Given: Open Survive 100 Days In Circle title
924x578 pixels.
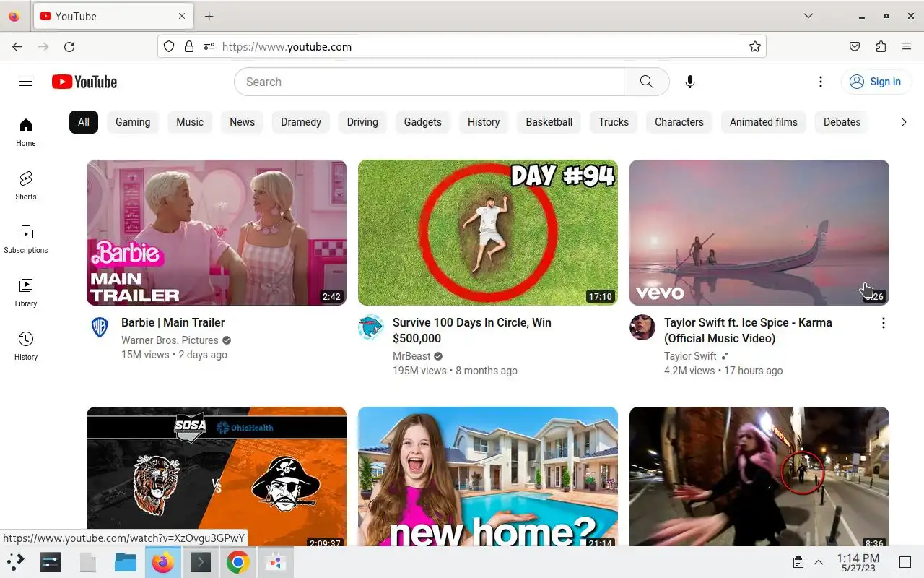Looking at the screenshot, I should 472,330.
